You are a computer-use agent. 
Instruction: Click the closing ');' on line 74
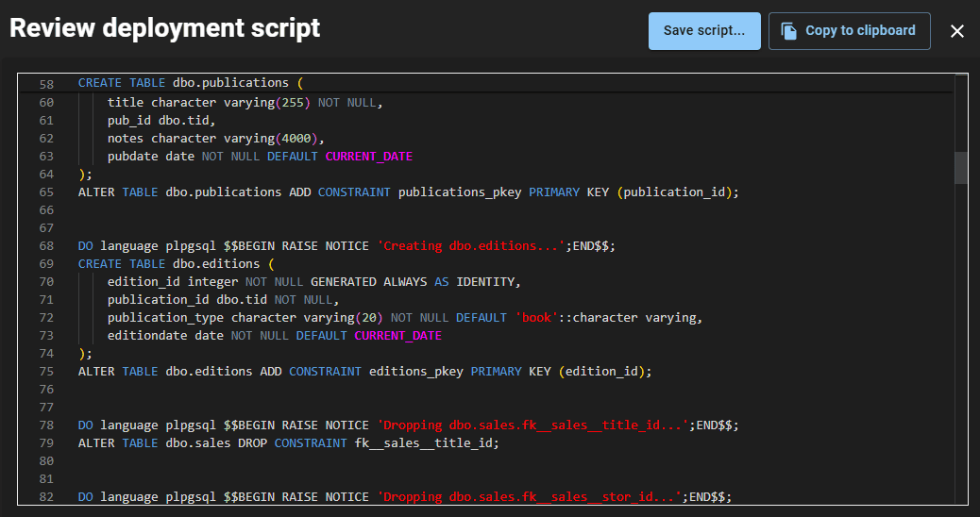coord(85,354)
